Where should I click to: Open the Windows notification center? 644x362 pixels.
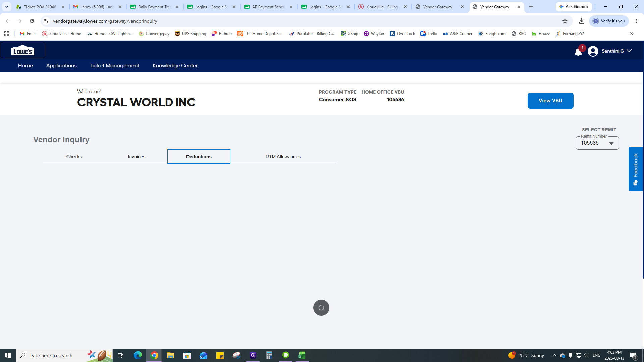coord(634,355)
